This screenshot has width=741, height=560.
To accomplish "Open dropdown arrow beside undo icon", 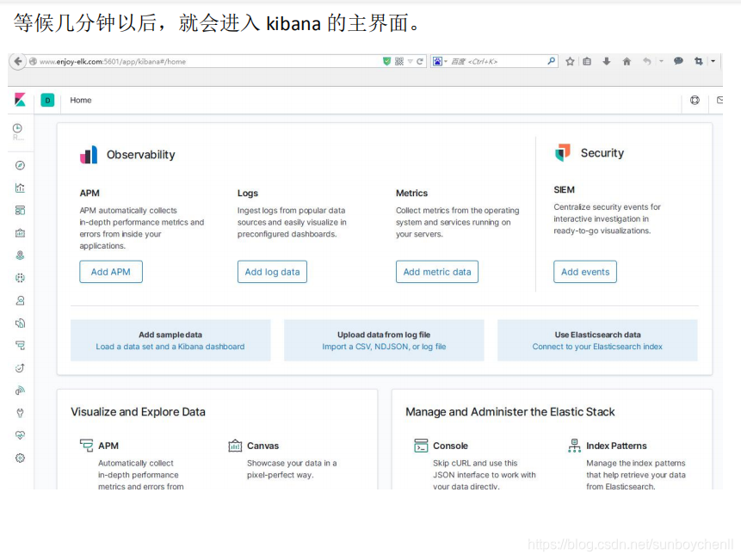I will 661,61.
